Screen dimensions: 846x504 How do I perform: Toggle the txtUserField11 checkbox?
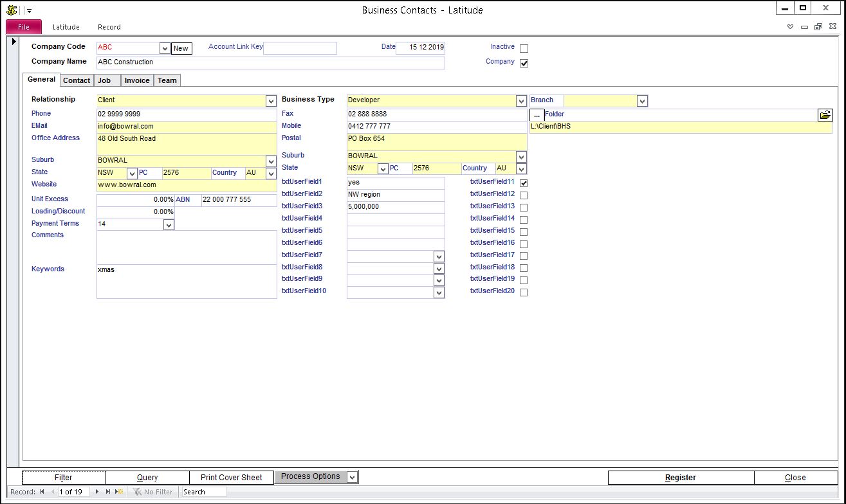[x=524, y=183]
